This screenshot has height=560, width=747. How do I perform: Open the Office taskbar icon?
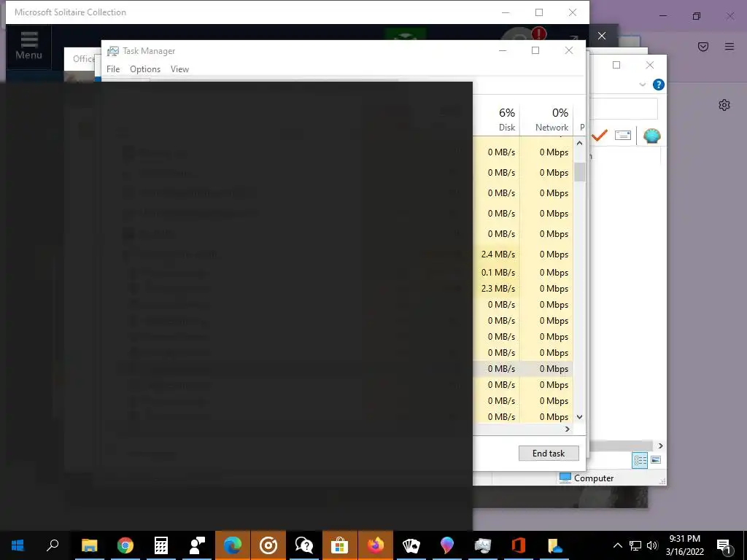coord(519,545)
